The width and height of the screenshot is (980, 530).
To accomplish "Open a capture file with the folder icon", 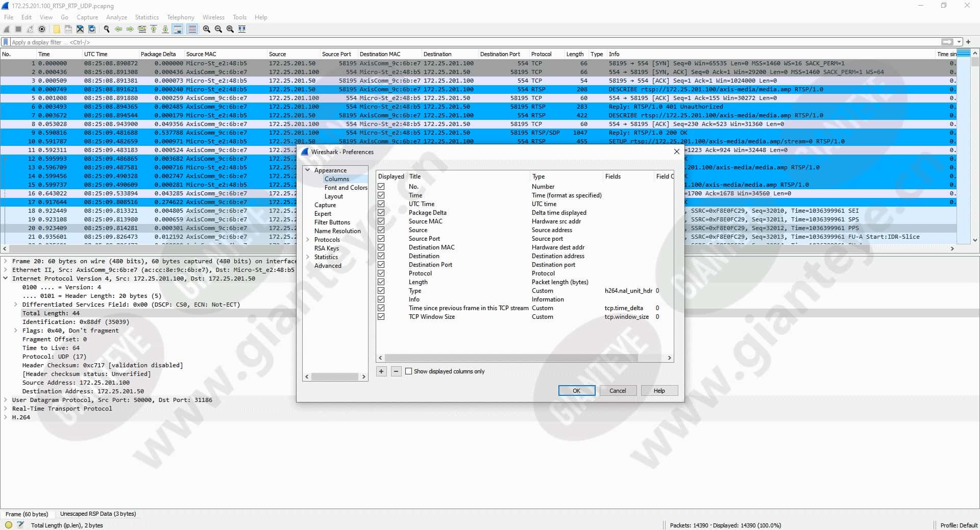I will click(x=57, y=29).
